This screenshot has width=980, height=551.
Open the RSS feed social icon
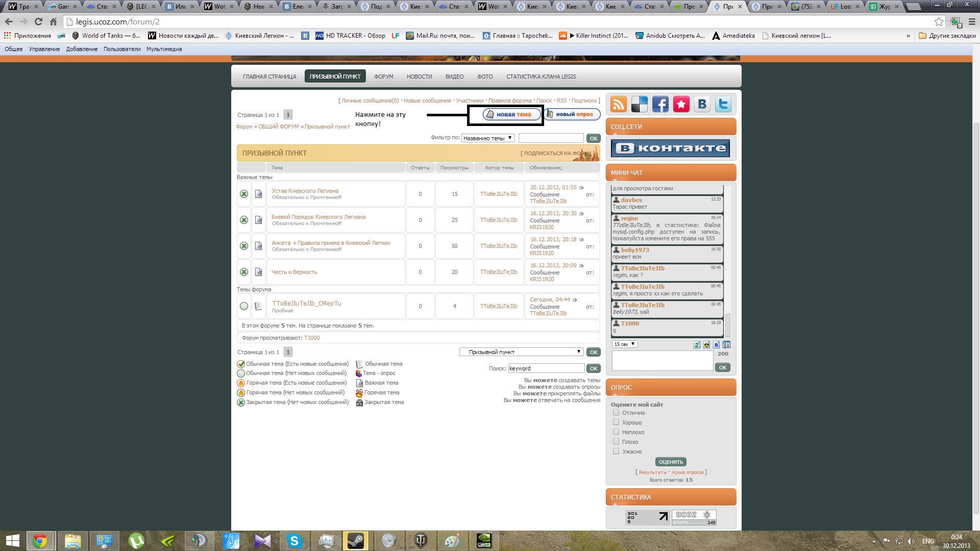(x=618, y=104)
